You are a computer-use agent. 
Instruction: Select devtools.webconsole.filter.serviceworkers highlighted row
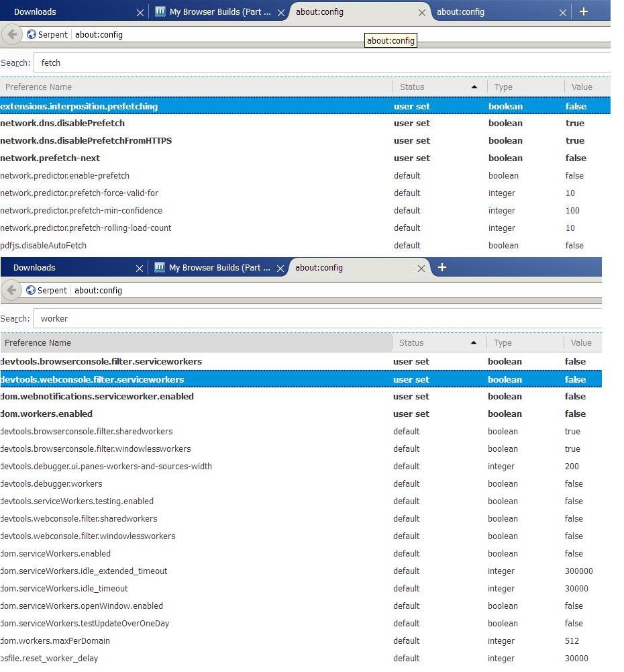click(x=301, y=379)
